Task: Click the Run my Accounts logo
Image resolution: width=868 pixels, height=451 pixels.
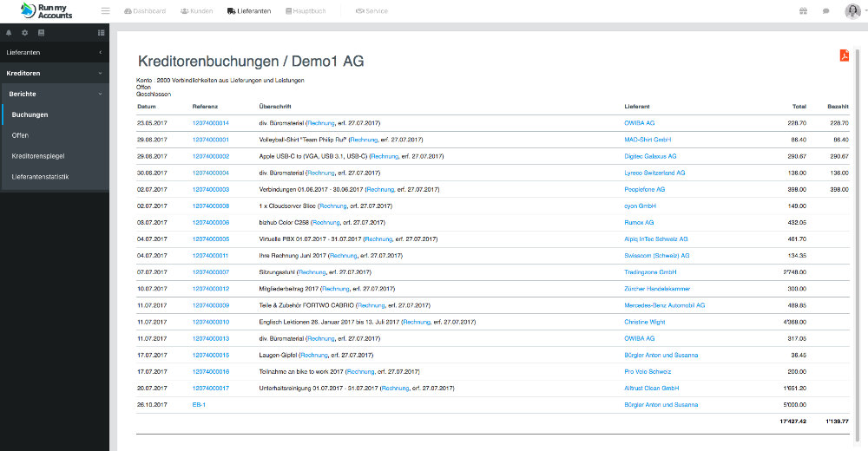Action: 46,10
